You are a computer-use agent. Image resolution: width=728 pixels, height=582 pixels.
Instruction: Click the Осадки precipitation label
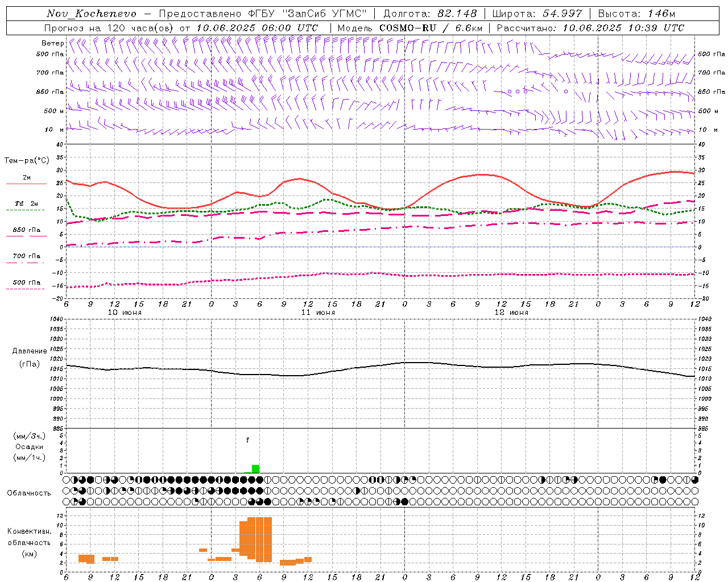[x=30, y=447]
